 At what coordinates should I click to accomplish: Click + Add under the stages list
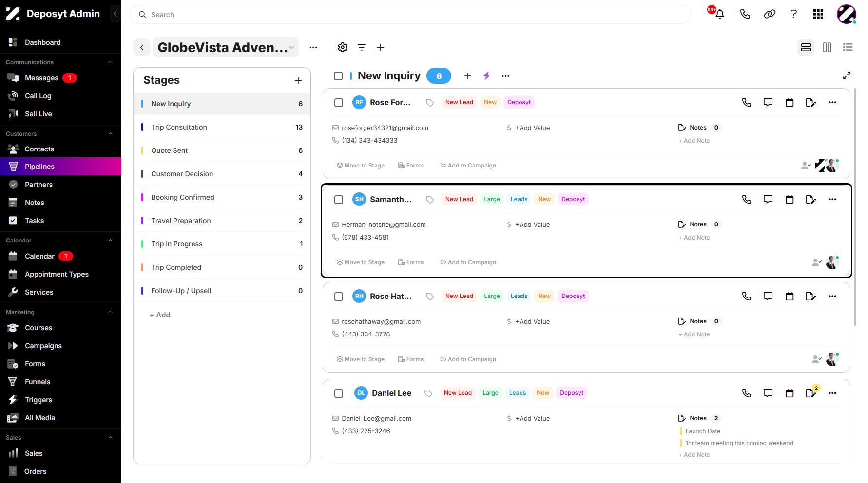(x=160, y=315)
